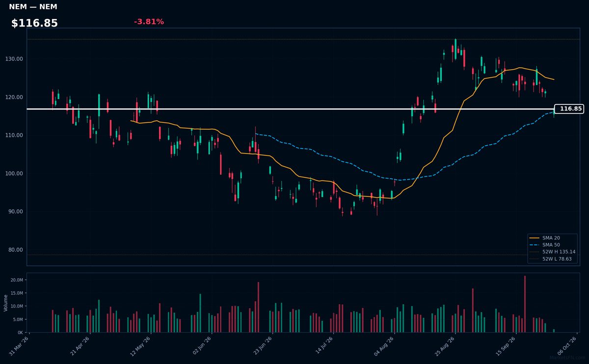Screen dimensions: 589x364
Task: Click the 15 Sep '26 date label
Action: coord(506,345)
